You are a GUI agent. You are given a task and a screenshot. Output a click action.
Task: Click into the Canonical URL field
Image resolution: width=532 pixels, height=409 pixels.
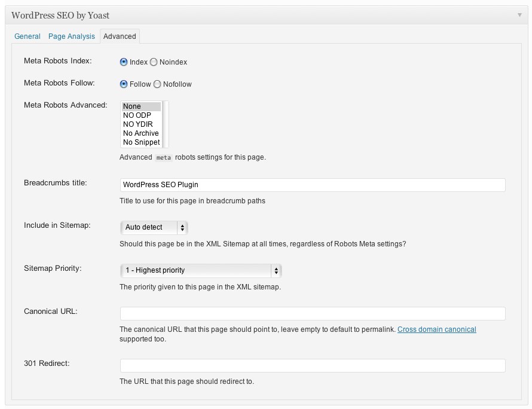click(x=313, y=313)
